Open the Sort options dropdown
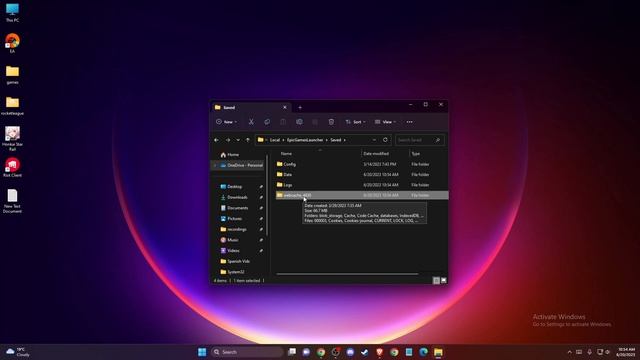 pyautogui.click(x=355, y=122)
